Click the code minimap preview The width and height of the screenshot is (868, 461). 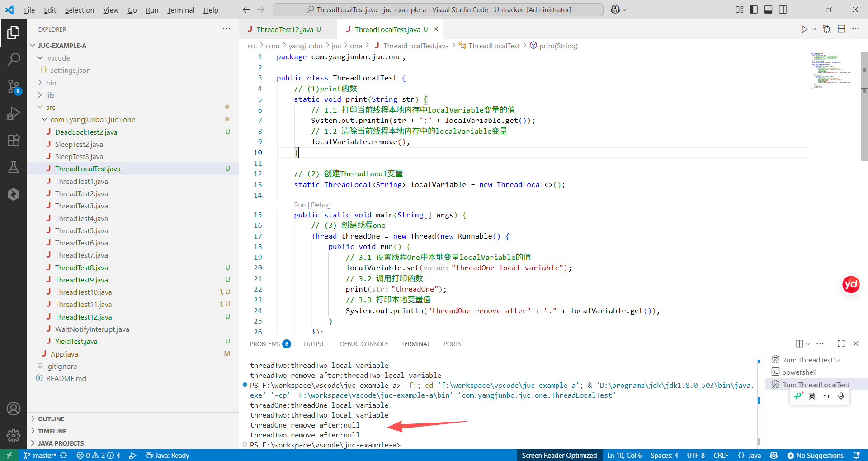tap(832, 70)
